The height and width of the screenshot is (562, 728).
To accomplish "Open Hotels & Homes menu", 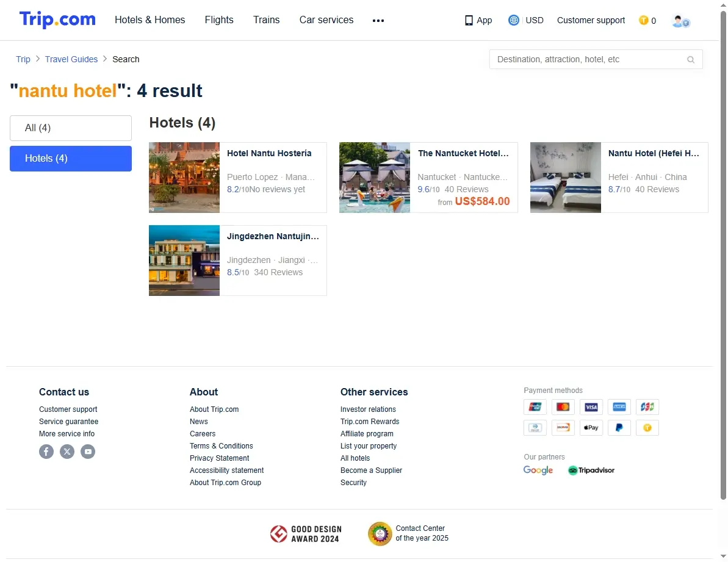I will [x=150, y=20].
